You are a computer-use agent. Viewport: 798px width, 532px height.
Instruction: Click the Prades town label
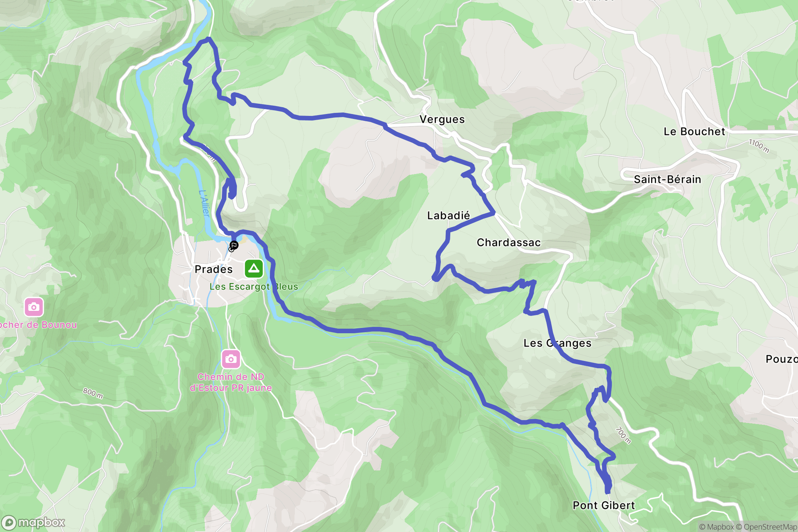tap(214, 269)
